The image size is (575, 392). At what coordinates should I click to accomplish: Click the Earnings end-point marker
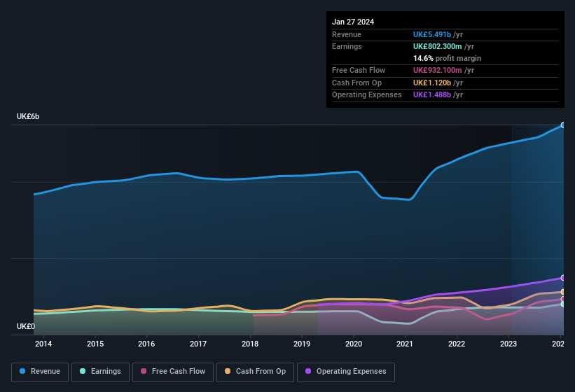[562, 304]
